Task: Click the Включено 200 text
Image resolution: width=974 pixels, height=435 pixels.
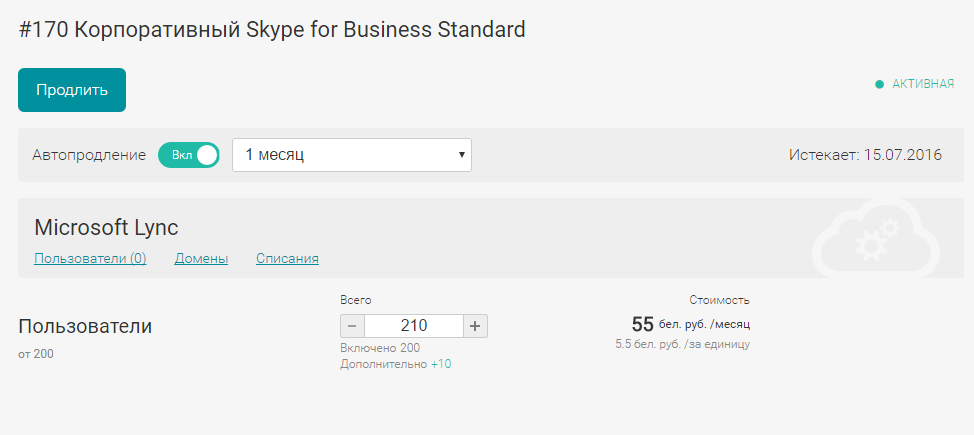Action: click(x=380, y=348)
